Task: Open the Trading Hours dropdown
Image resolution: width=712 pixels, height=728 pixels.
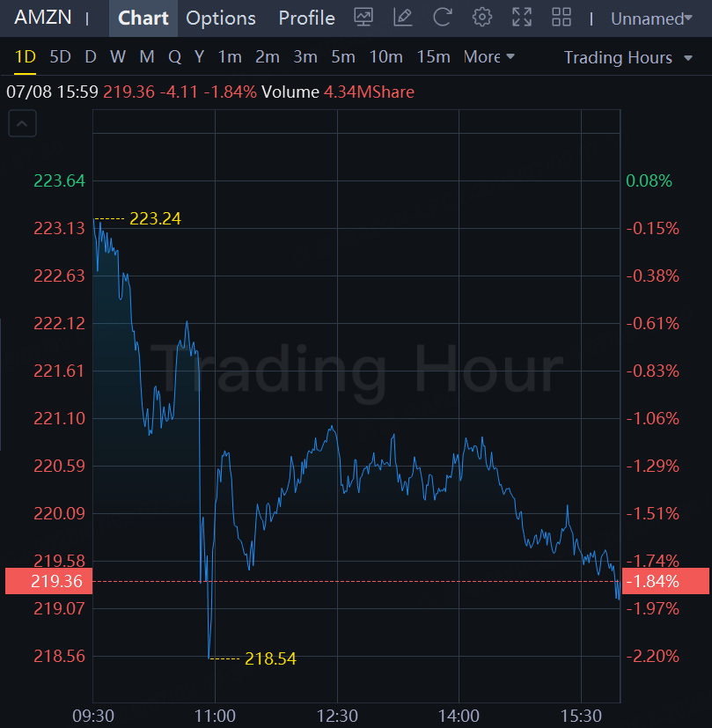Action: tap(618, 58)
